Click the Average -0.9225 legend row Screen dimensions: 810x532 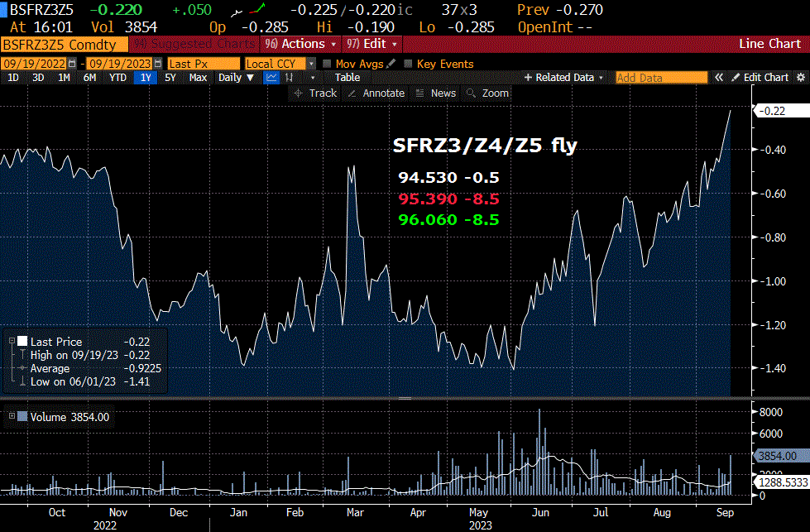pyautogui.click(x=90, y=368)
